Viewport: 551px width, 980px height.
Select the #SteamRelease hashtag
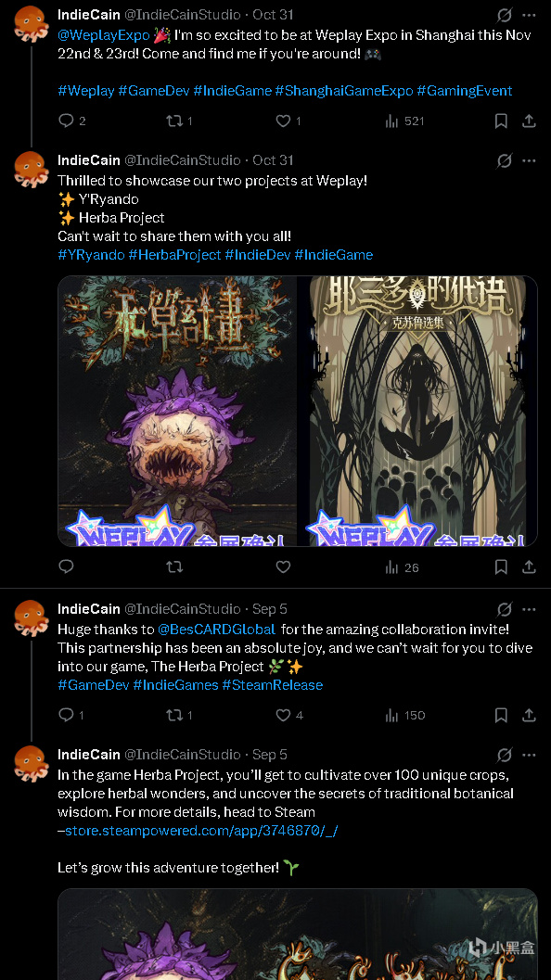[x=272, y=685]
